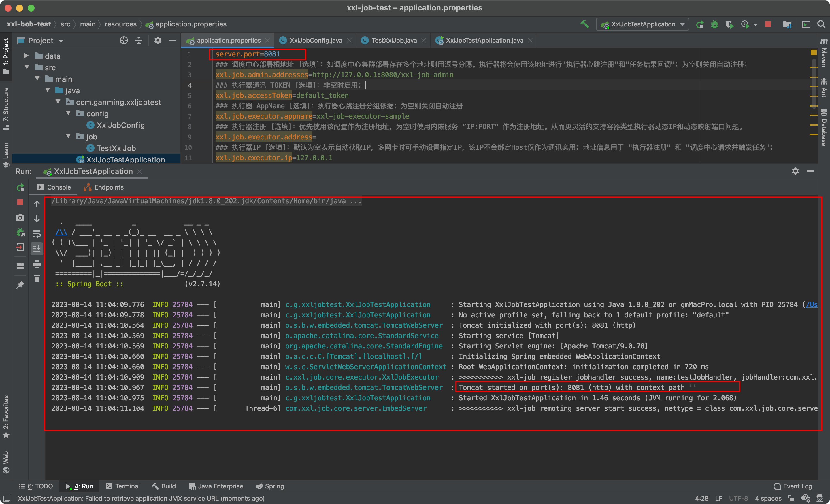830x504 pixels.
Task: Click the resources breadcrumb in navigation bar
Action: click(120, 24)
